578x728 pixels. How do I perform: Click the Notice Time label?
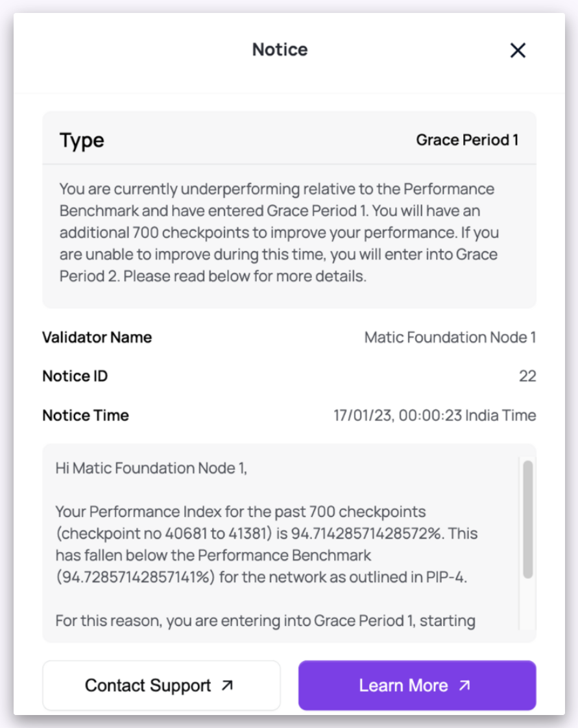coord(86,415)
